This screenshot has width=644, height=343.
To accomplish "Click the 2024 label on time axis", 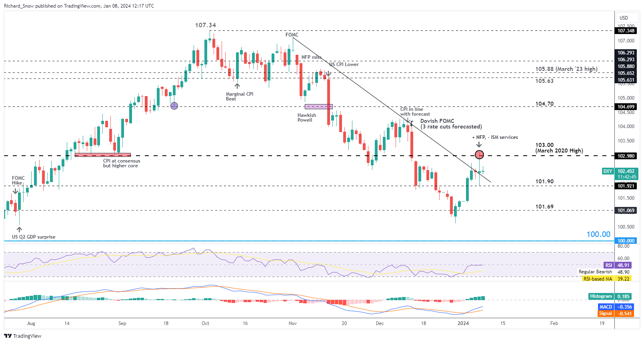I will pos(463,323).
